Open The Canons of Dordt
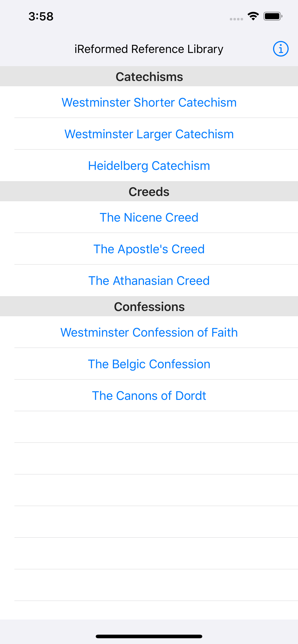The width and height of the screenshot is (298, 644). (x=149, y=396)
